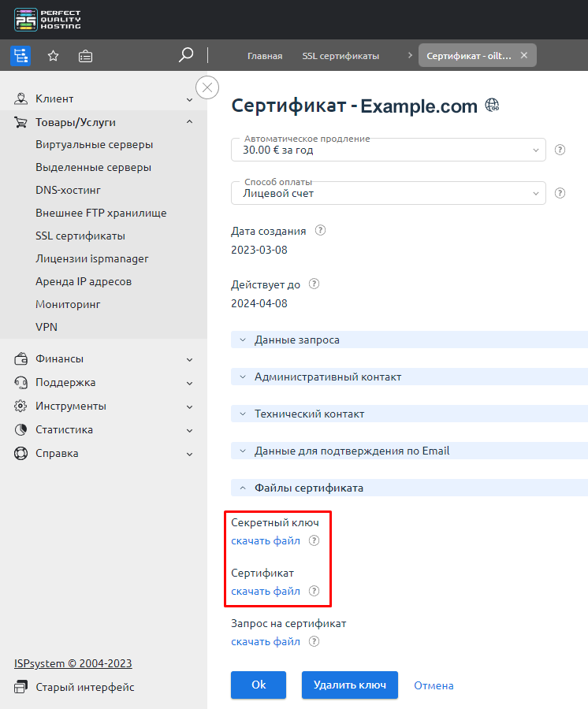
Task: Download Секретный ключ file
Action: click(266, 540)
